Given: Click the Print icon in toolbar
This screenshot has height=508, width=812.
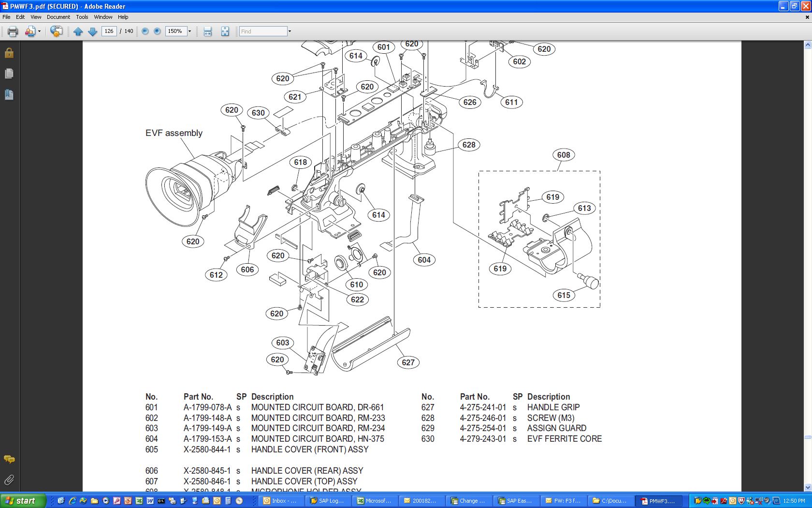Looking at the screenshot, I should point(13,31).
